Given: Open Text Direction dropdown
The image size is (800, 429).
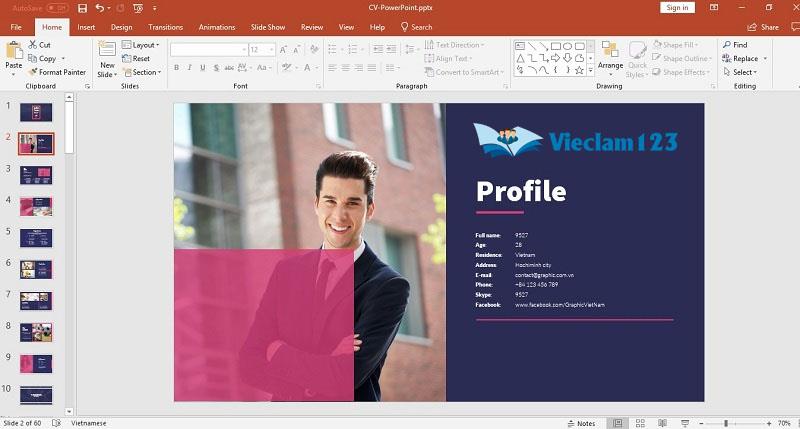Looking at the screenshot, I should (x=454, y=45).
